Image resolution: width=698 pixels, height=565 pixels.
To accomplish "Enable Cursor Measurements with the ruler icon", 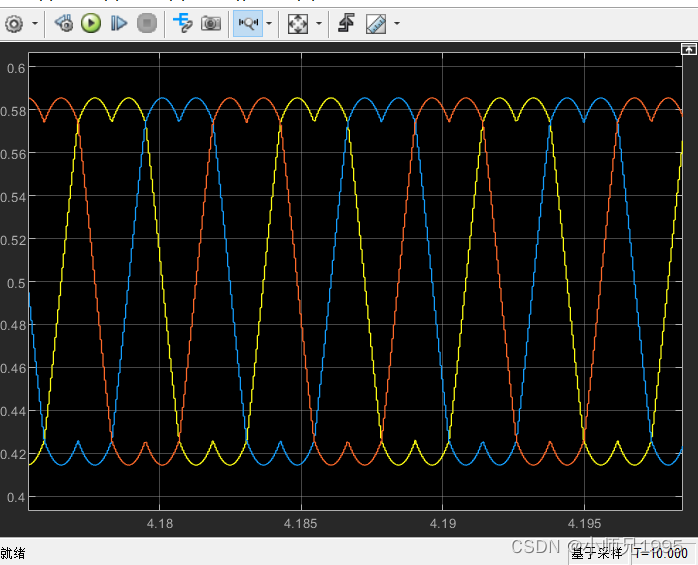I will coord(376,23).
